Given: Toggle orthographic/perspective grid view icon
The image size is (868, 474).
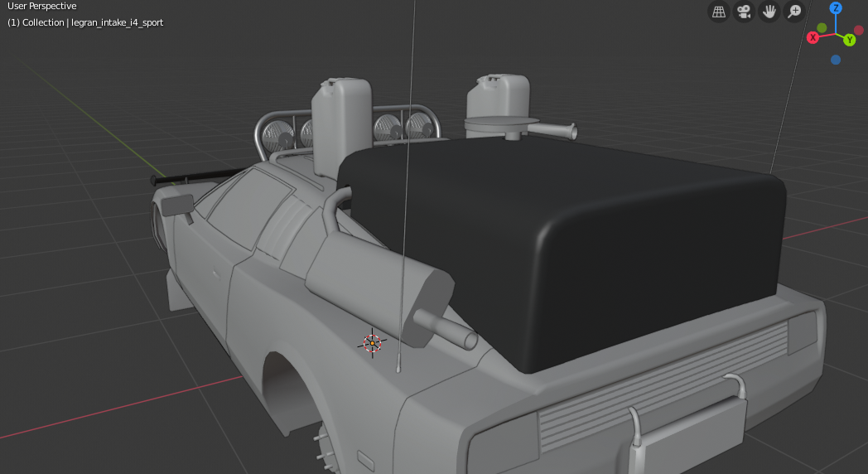Looking at the screenshot, I should (719, 12).
